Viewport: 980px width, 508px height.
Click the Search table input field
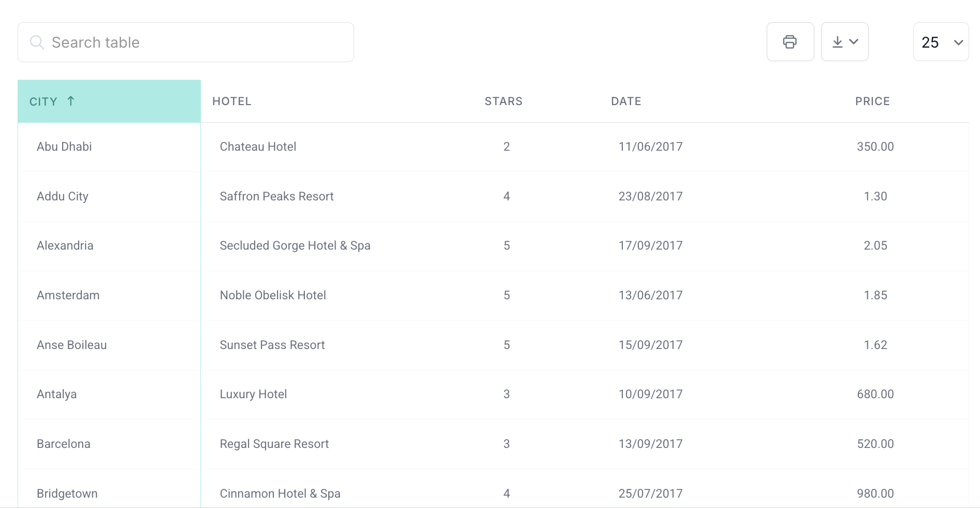tap(186, 42)
